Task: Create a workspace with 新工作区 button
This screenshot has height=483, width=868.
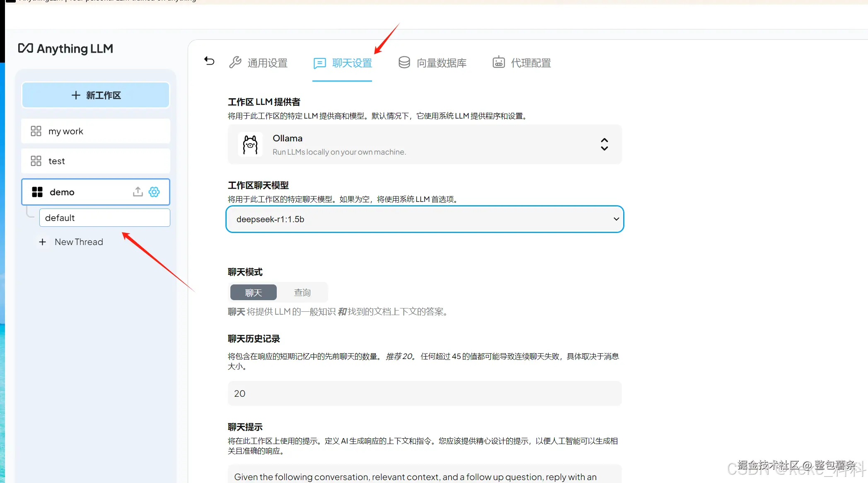Action: (95, 95)
